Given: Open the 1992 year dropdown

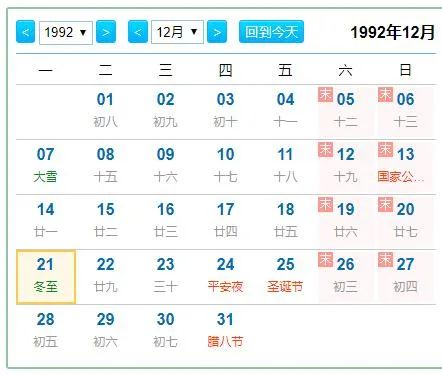Looking at the screenshot, I should (x=66, y=32).
